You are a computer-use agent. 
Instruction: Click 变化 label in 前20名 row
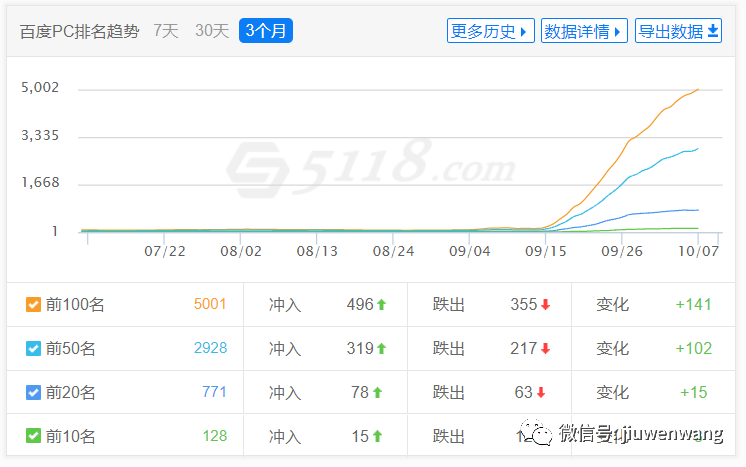pyautogui.click(x=612, y=392)
